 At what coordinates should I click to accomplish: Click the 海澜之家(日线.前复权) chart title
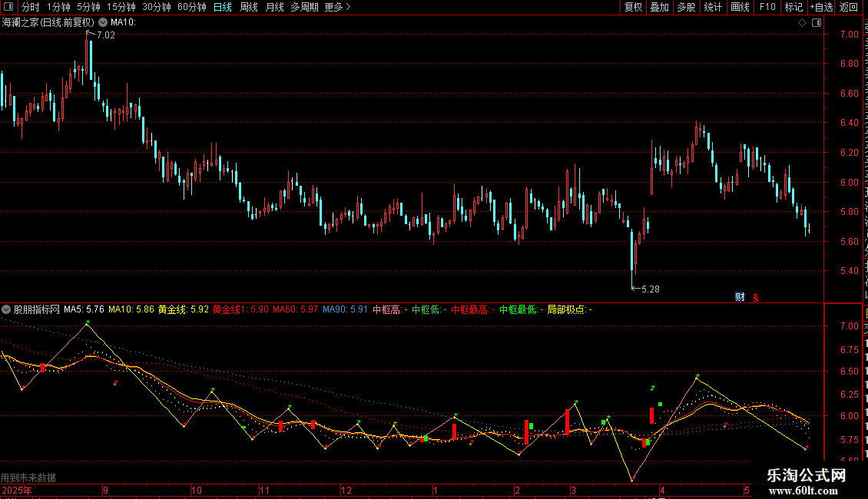[x=48, y=23]
